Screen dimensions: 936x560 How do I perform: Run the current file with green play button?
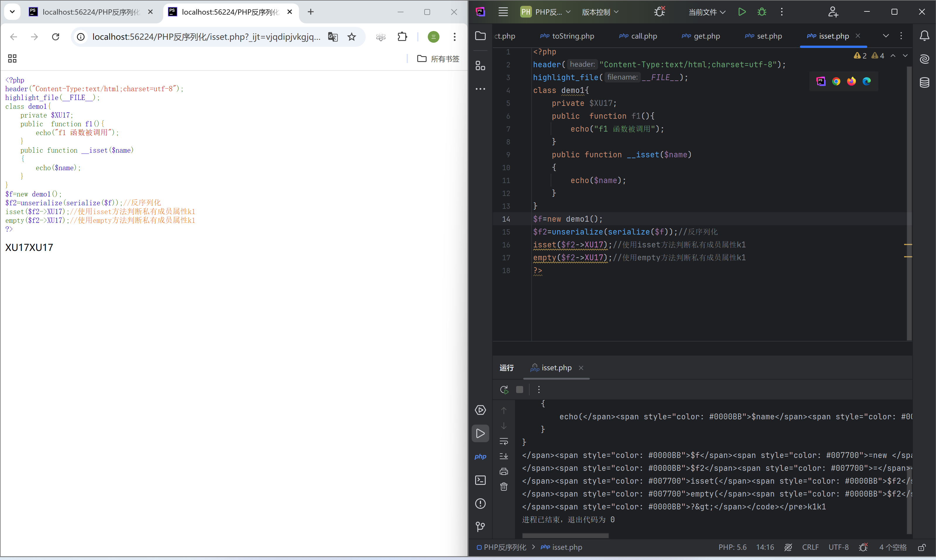pyautogui.click(x=741, y=12)
